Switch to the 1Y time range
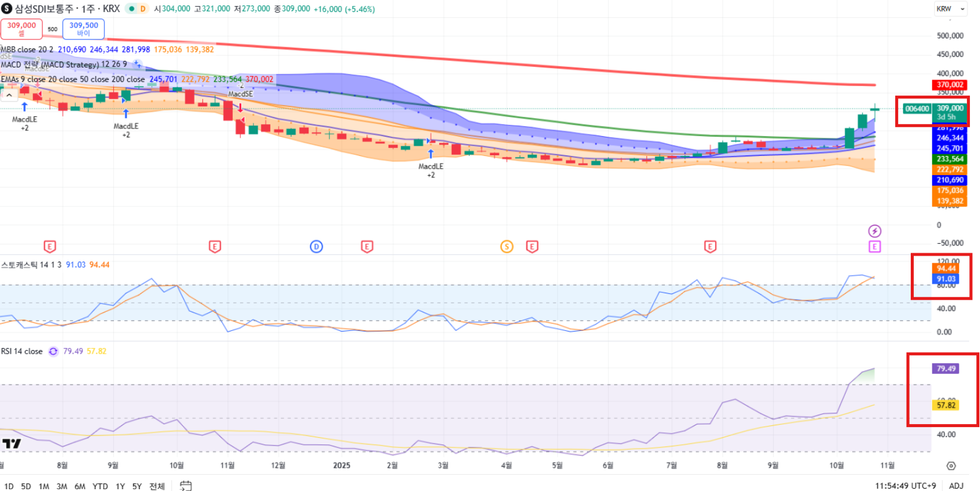The height and width of the screenshot is (491, 980). click(120, 486)
